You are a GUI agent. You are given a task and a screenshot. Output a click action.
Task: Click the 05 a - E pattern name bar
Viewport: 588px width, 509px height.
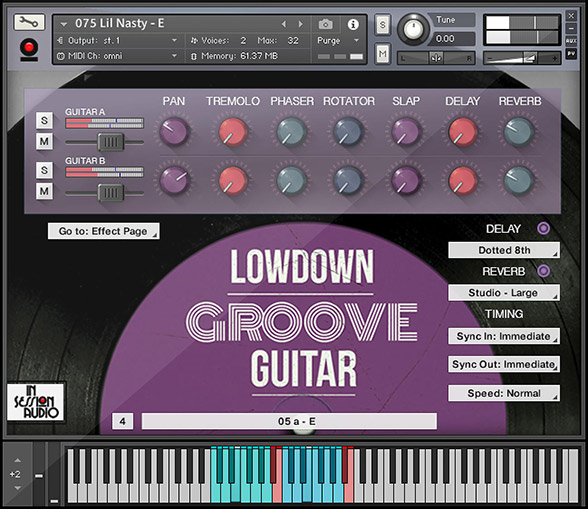click(289, 422)
